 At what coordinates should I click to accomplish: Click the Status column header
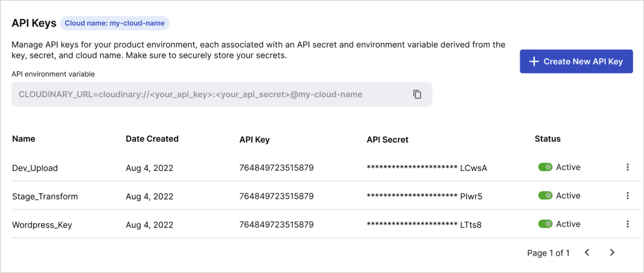547,139
